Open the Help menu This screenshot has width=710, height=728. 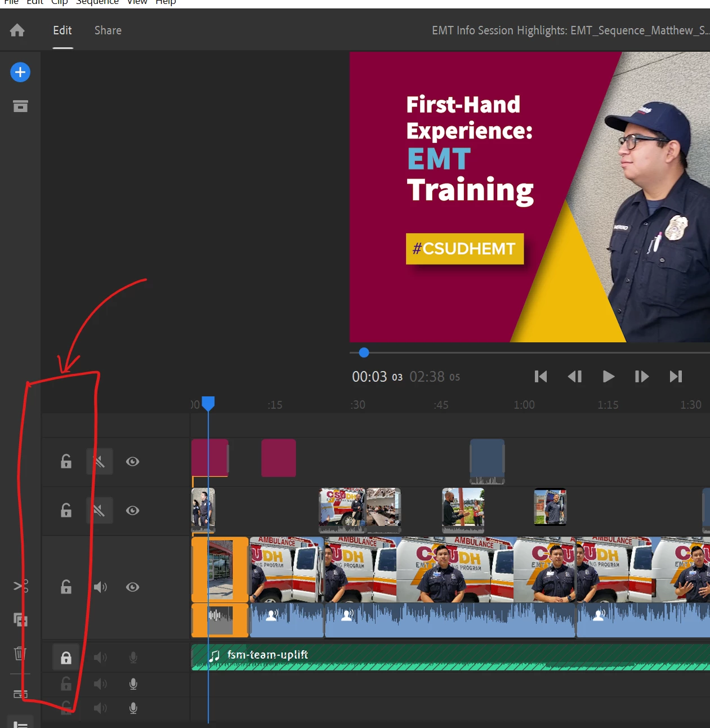(166, 3)
